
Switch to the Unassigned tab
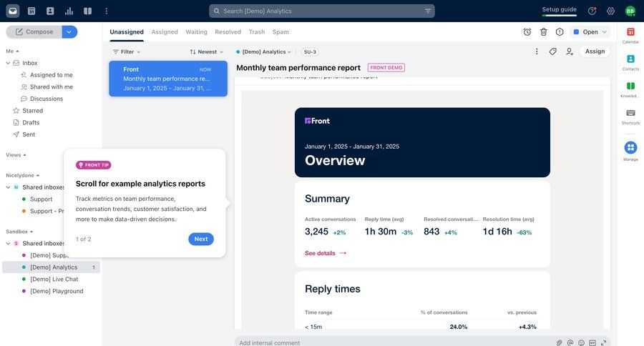pos(127,32)
